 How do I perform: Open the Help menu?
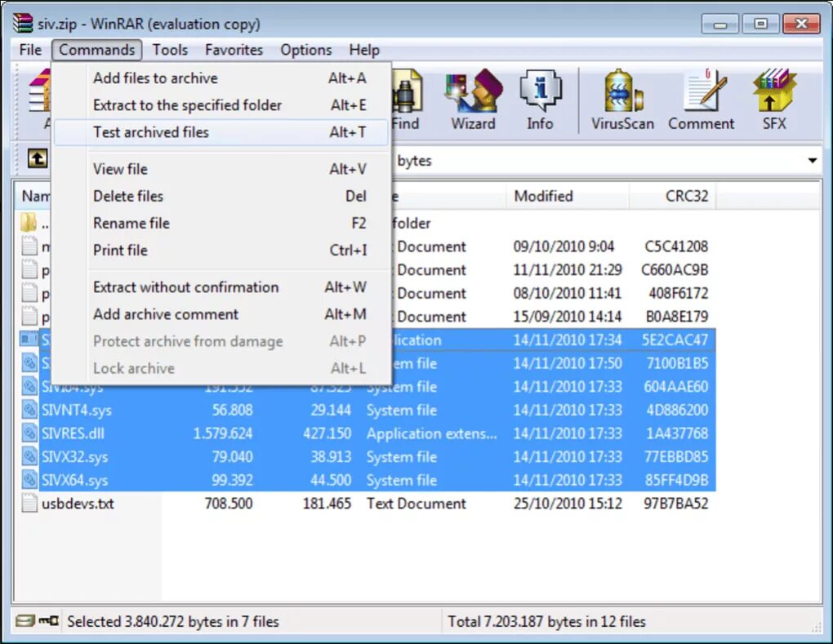364,50
